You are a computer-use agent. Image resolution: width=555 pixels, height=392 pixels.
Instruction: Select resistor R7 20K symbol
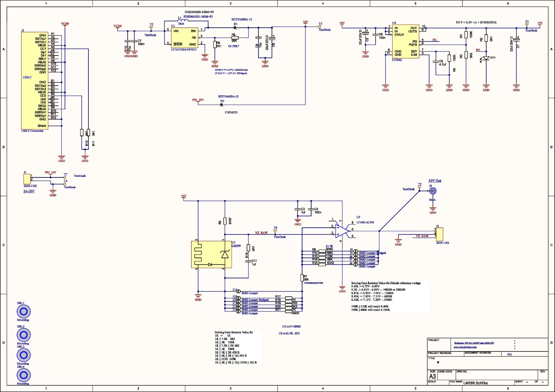pos(302,278)
